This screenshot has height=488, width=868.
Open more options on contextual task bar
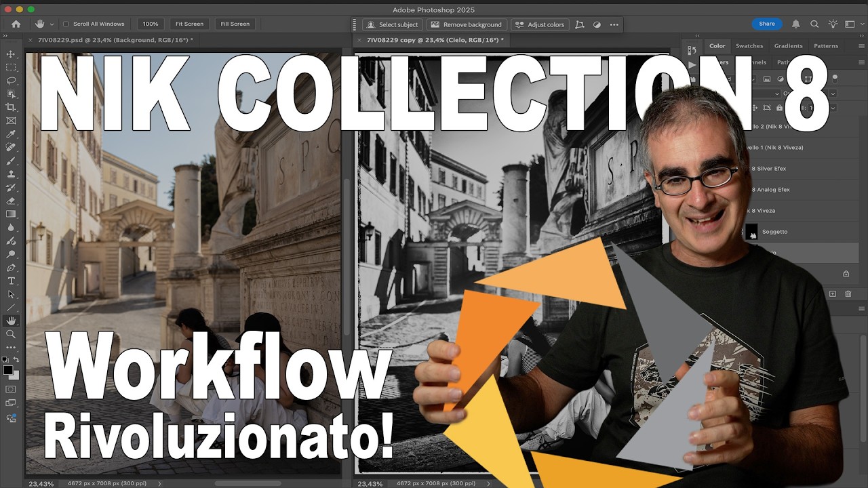614,24
